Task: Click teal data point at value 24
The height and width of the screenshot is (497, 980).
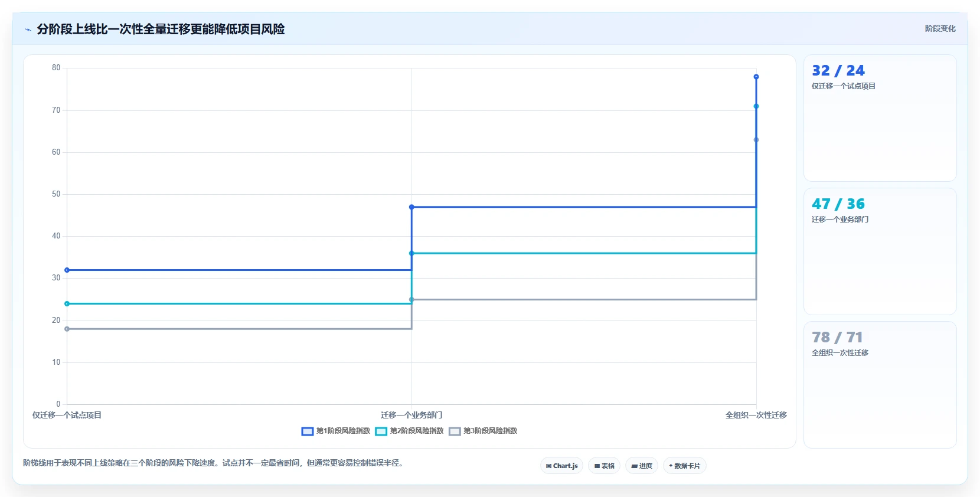Action: coord(67,304)
